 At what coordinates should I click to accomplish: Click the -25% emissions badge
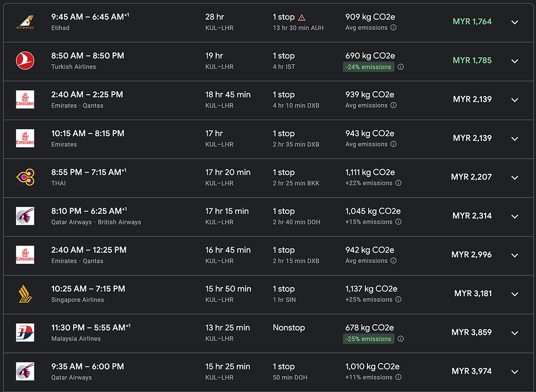tap(369, 338)
